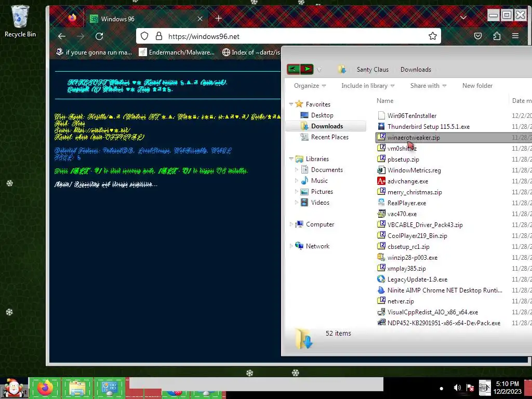The width and height of the screenshot is (532, 399).
Task: Expand the Computer tree node
Action: [x=291, y=224]
